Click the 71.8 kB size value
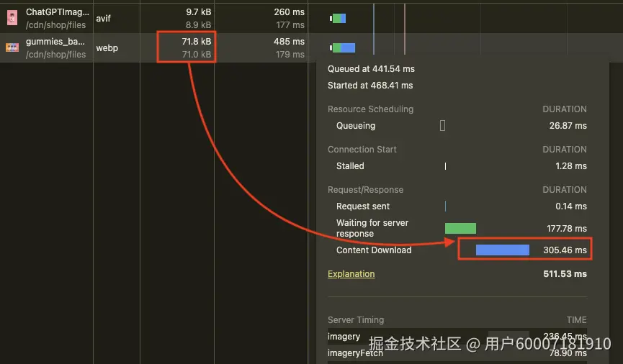Screen dimensions: 623x364 (197, 41)
